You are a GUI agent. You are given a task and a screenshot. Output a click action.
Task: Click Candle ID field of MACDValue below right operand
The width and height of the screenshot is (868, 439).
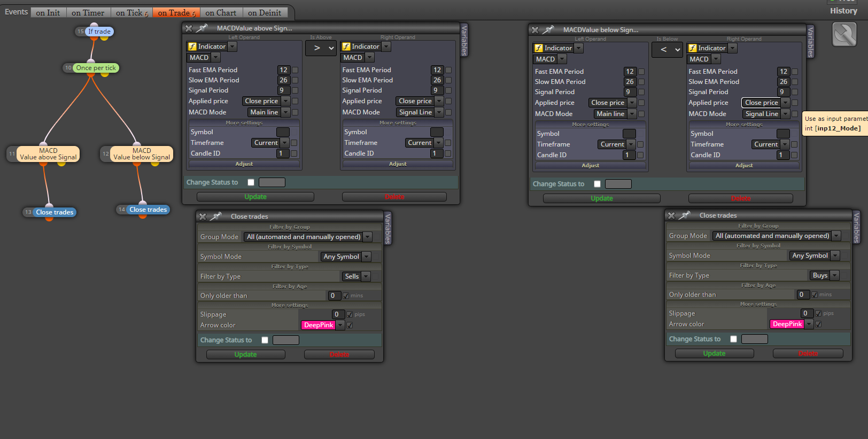point(782,155)
